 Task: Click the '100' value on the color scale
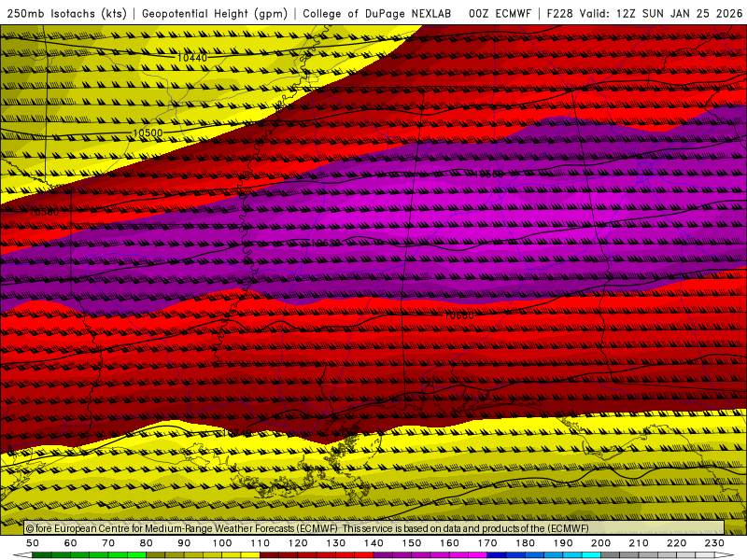(222, 543)
